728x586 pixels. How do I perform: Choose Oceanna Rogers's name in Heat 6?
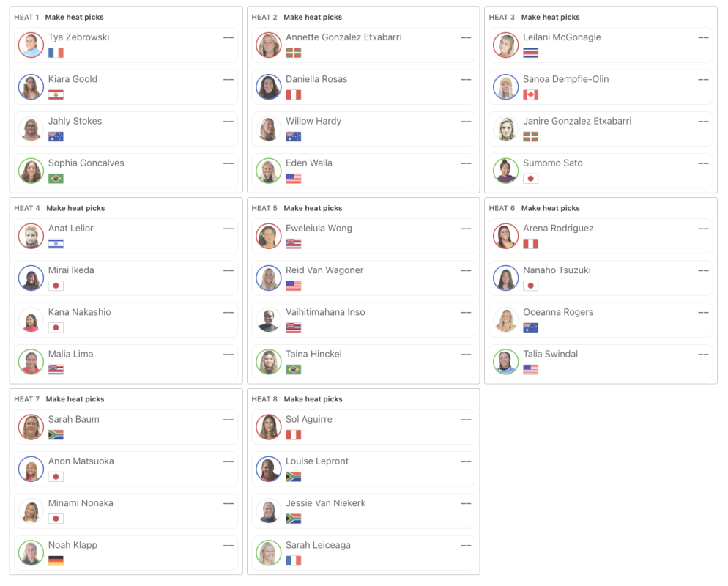[558, 312]
